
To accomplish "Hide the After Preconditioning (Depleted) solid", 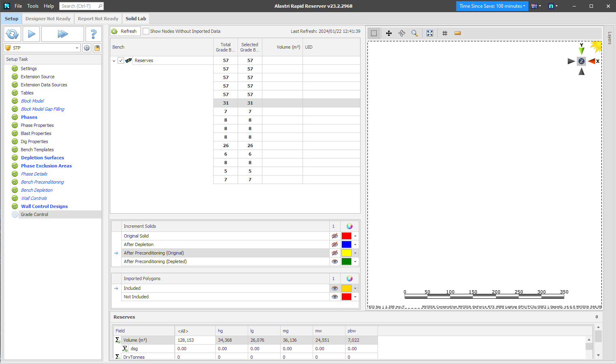I will (335, 261).
